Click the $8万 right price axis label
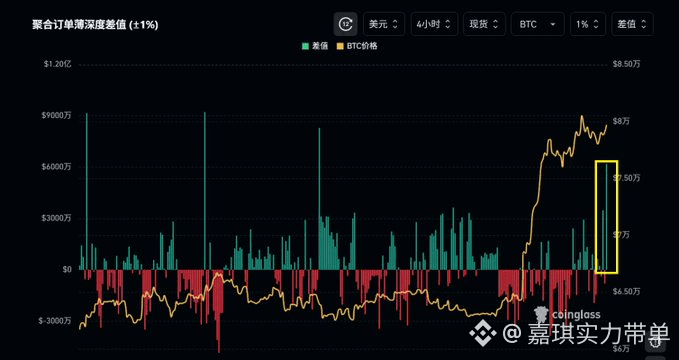 pyautogui.click(x=621, y=121)
